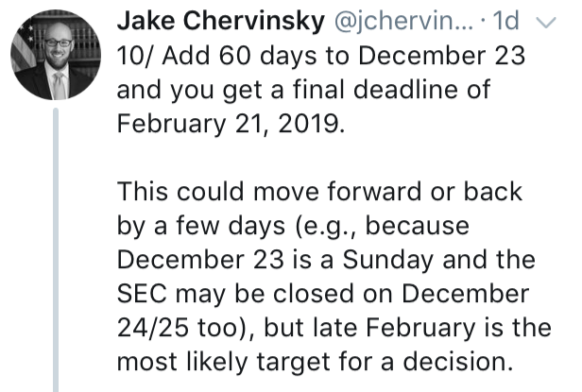Click "by a few days" text
This screenshot has height=392, width=582.
198,228
